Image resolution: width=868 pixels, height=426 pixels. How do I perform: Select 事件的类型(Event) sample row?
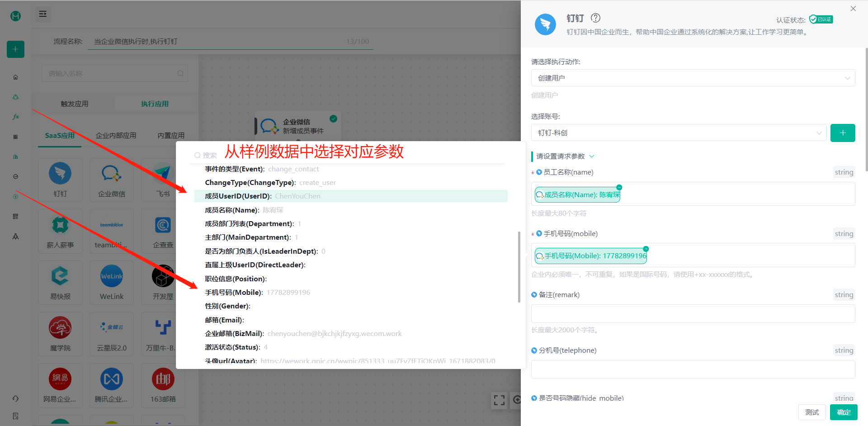tap(351, 169)
